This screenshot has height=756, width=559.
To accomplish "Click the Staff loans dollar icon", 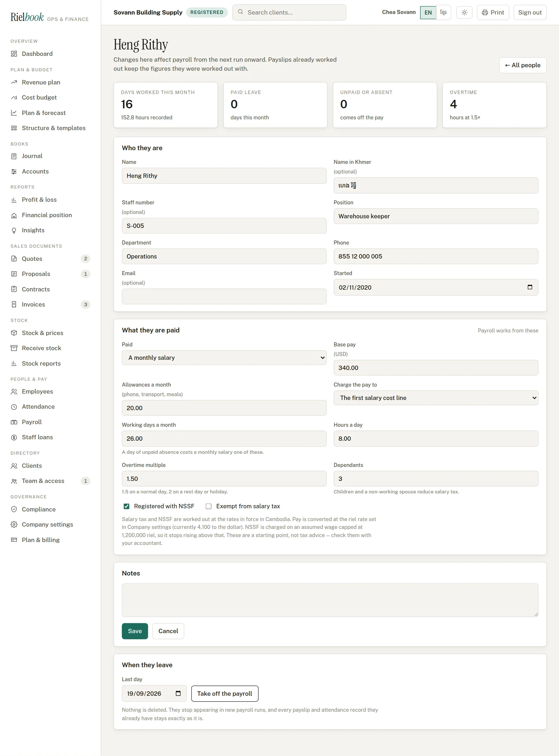I will click(x=14, y=437).
